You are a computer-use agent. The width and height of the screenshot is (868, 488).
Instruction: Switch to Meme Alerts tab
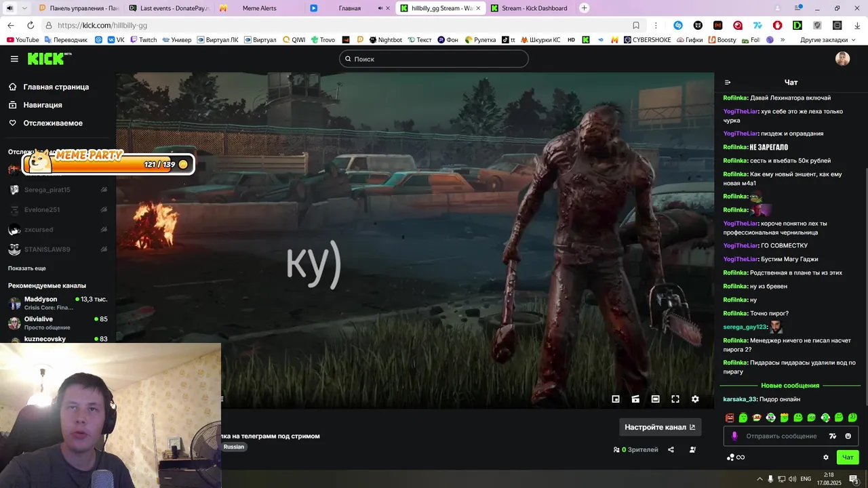tap(259, 8)
